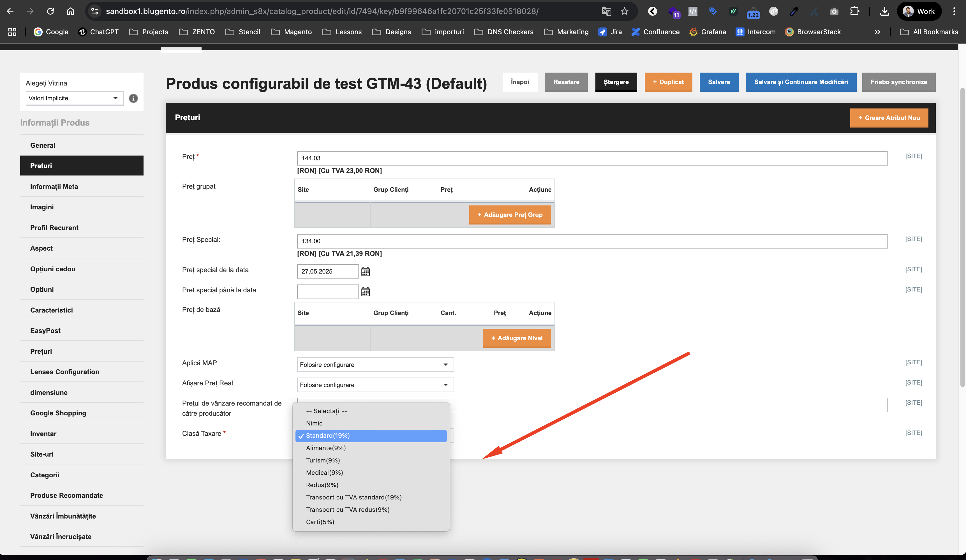Select Nimic in the tax class list

371,423
